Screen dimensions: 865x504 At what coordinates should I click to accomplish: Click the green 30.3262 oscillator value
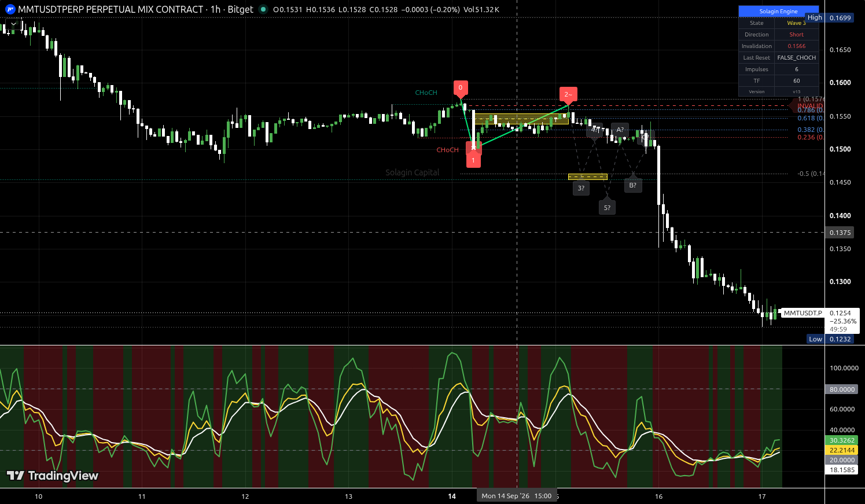[842, 440]
